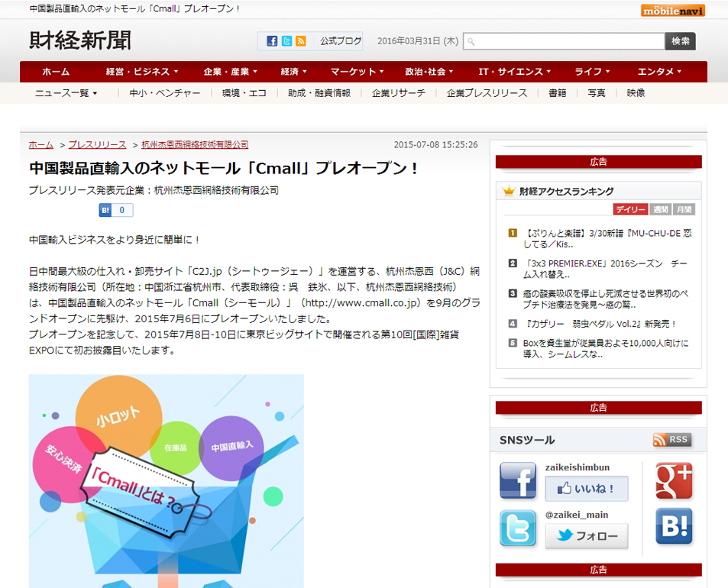
Task: Click the mobilenavi badge
Action: click(x=673, y=10)
